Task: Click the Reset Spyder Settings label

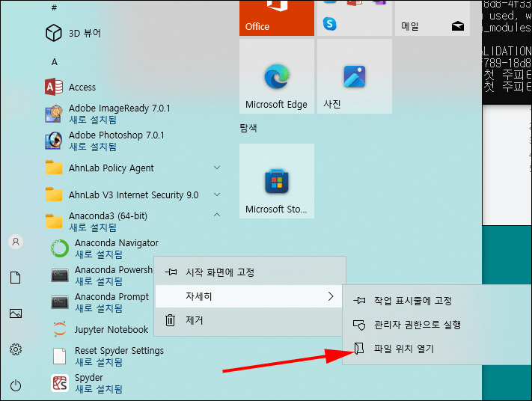Action: pyautogui.click(x=119, y=350)
